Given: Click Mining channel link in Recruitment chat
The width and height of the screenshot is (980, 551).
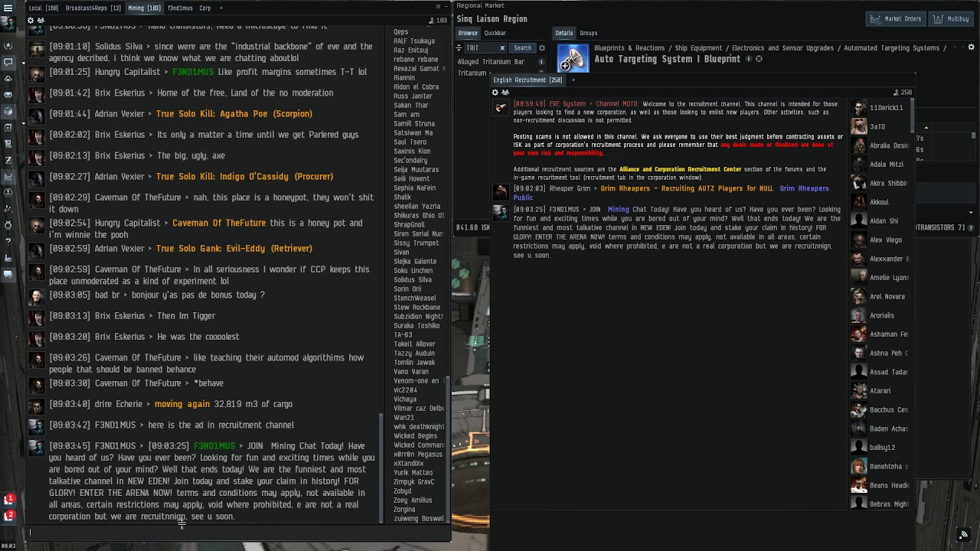Looking at the screenshot, I should pyautogui.click(x=618, y=209).
